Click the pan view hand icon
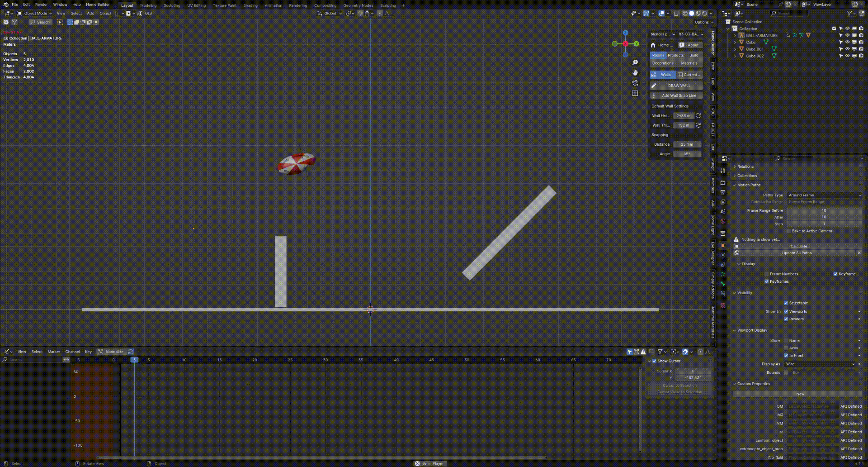 click(x=635, y=72)
